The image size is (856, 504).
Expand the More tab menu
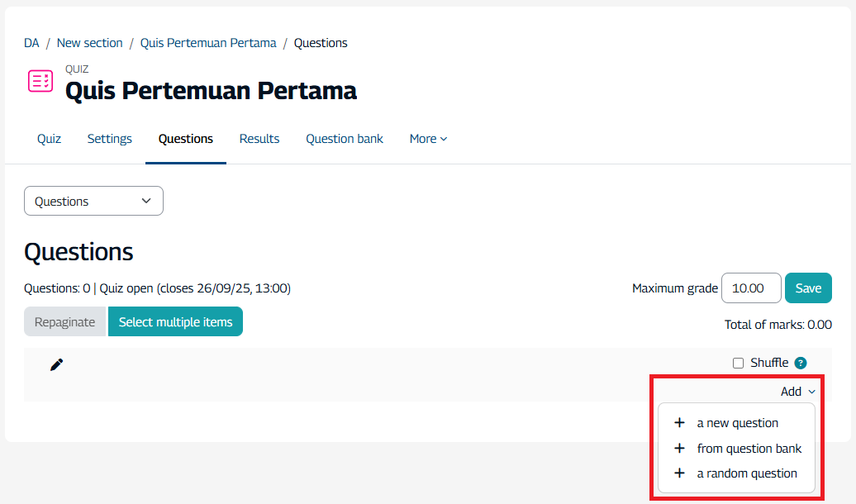point(428,139)
